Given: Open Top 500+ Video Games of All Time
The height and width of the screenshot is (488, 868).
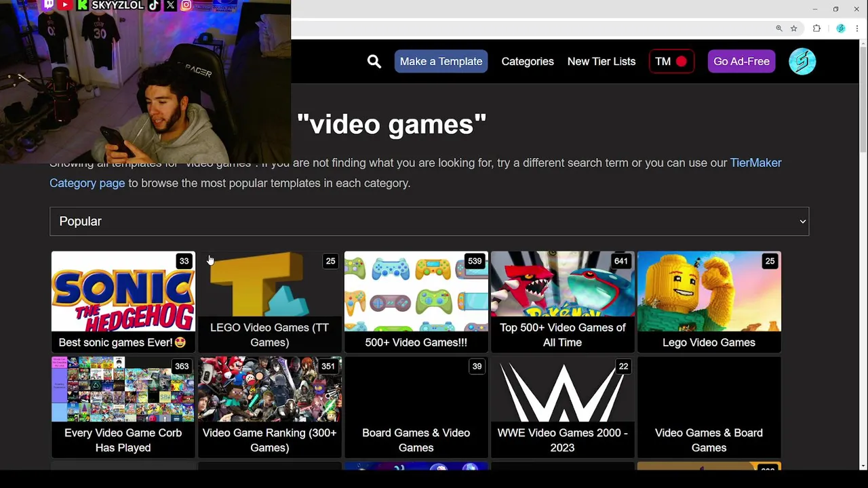Looking at the screenshot, I should (x=562, y=302).
